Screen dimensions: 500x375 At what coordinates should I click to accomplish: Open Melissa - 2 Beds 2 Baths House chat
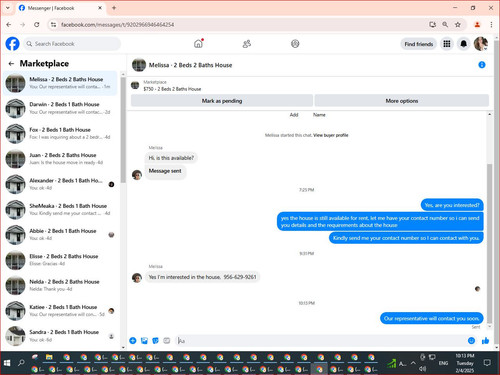point(61,83)
